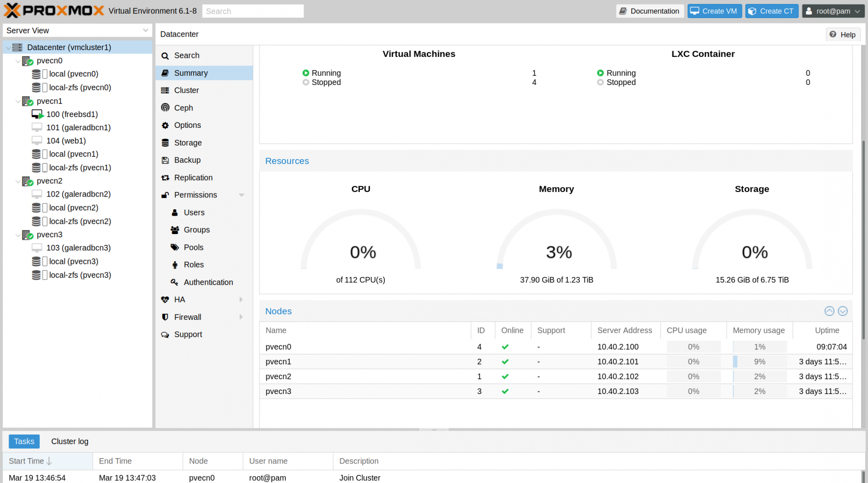Select the pvecn2 row in Nodes table

tap(556, 376)
